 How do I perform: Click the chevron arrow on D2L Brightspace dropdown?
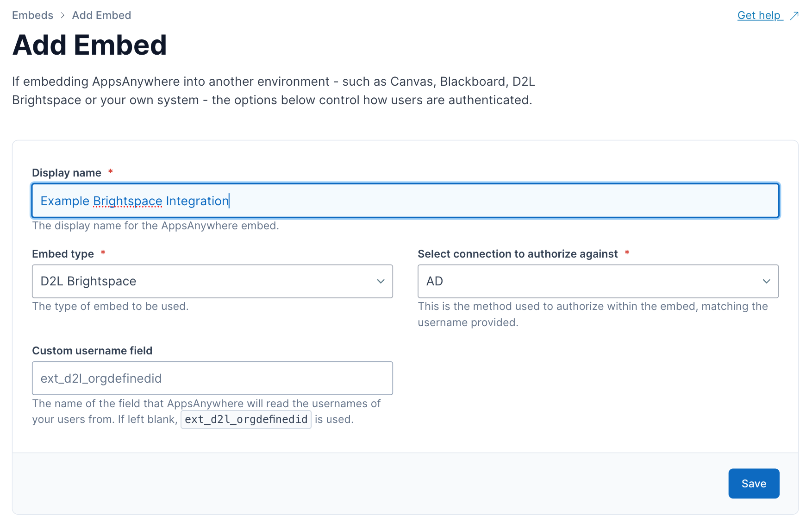[x=381, y=281]
